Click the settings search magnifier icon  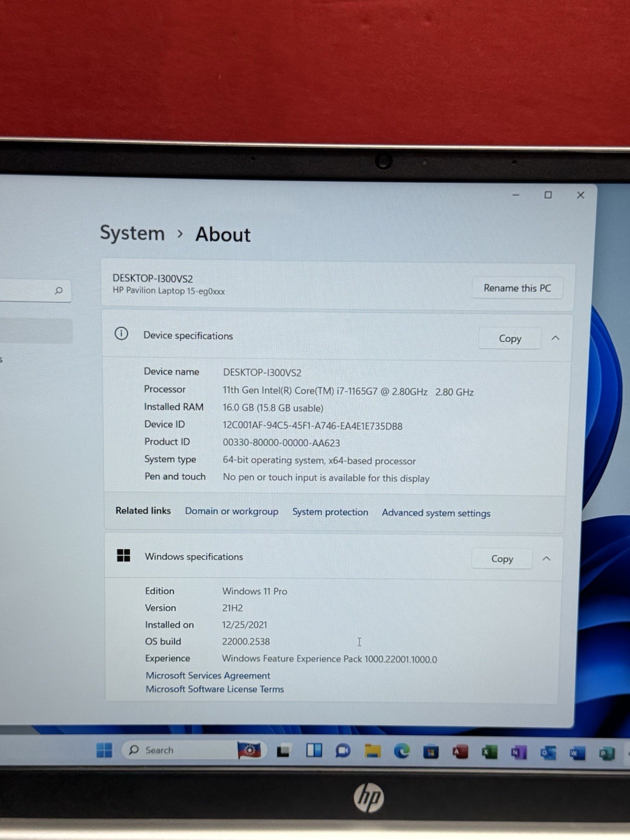click(x=59, y=290)
